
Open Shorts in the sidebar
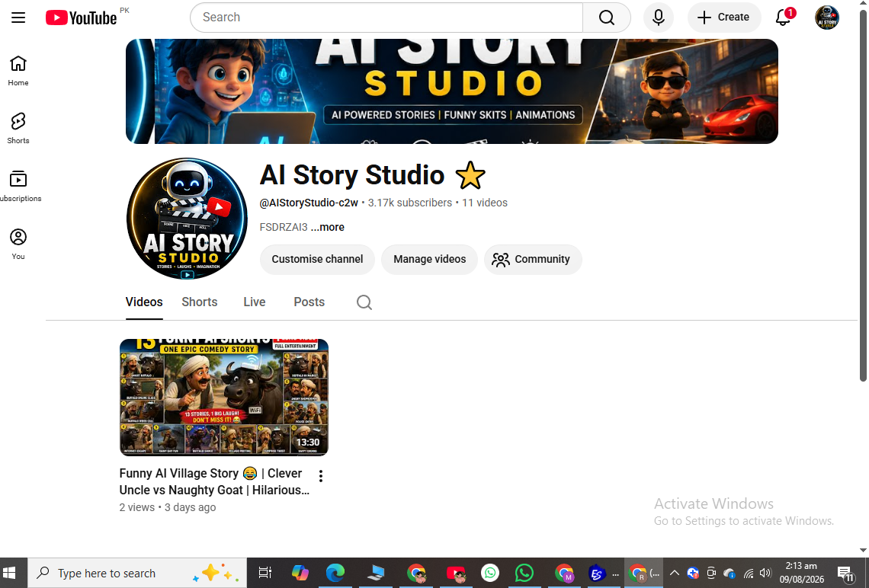pyautogui.click(x=18, y=129)
